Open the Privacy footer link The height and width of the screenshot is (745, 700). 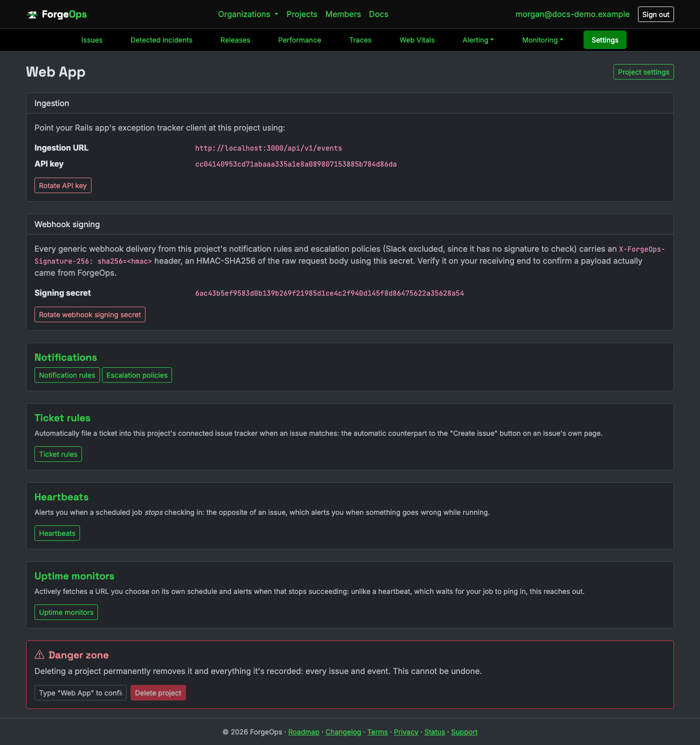[x=406, y=732]
